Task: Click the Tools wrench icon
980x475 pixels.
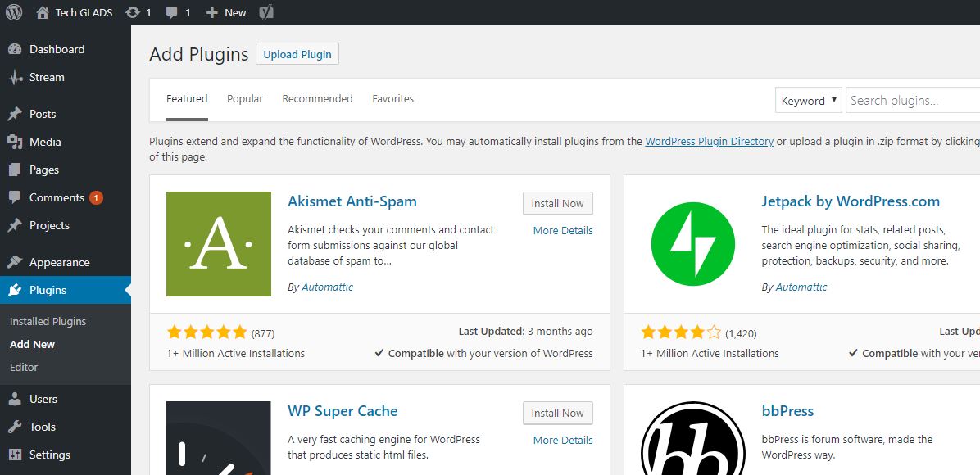Action: pos(15,427)
